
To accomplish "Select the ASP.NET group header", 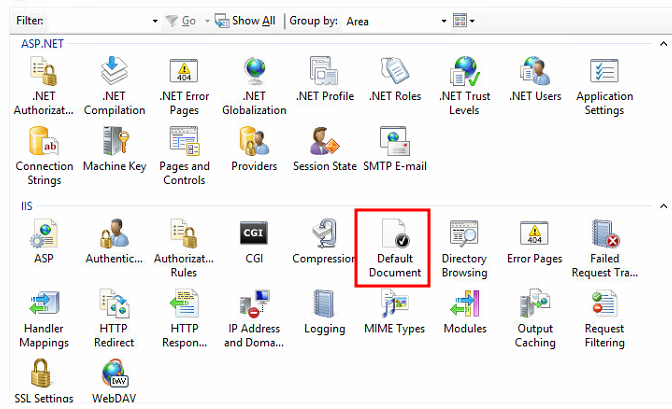I will click(x=42, y=44).
